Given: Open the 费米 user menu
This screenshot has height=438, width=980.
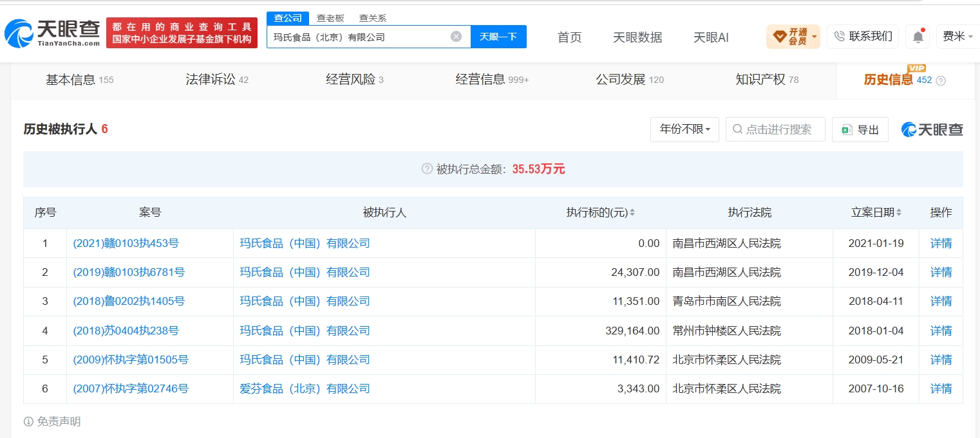Looking at the screenshot, I should [957, 37].
